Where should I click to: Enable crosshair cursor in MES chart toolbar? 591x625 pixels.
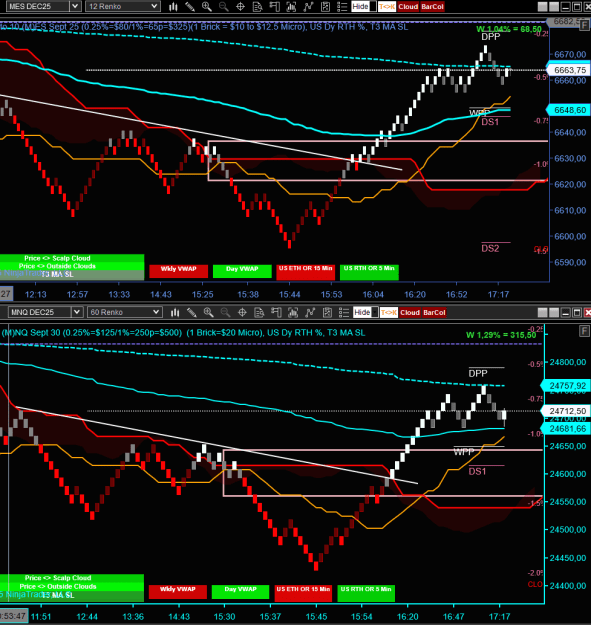(x=240, y=6)
